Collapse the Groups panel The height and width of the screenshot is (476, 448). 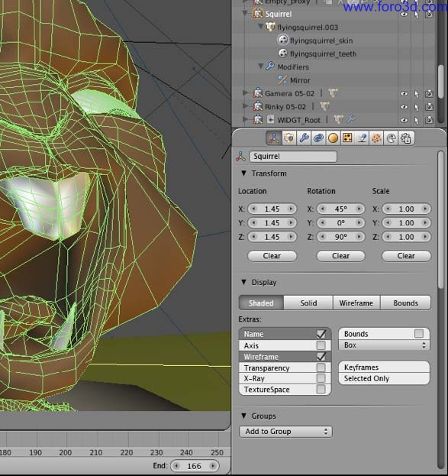pyautogui.click(x=243, y=416)
